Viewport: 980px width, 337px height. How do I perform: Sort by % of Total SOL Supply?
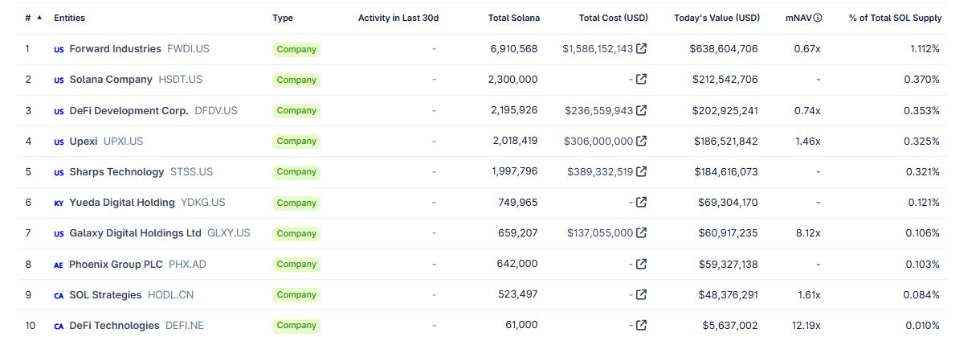pos(895,18)
